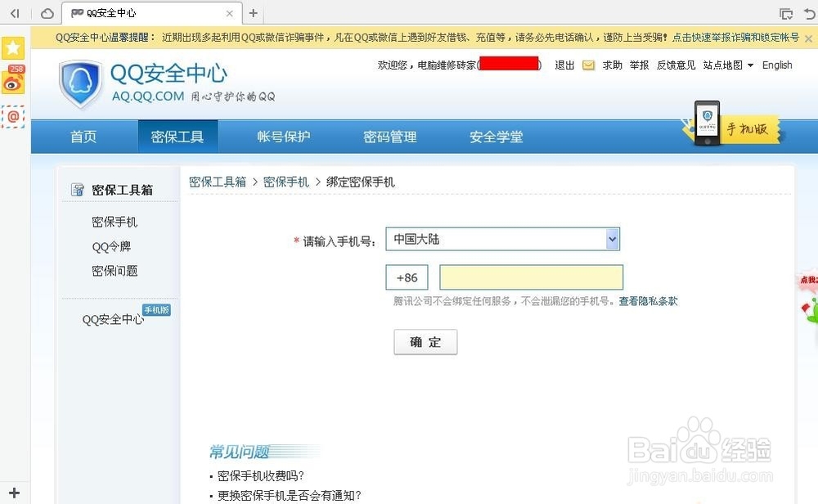Dismiss the yellow warning banner
The width and height of the screenshot is (818, 504).
click(x=808, y=38)
